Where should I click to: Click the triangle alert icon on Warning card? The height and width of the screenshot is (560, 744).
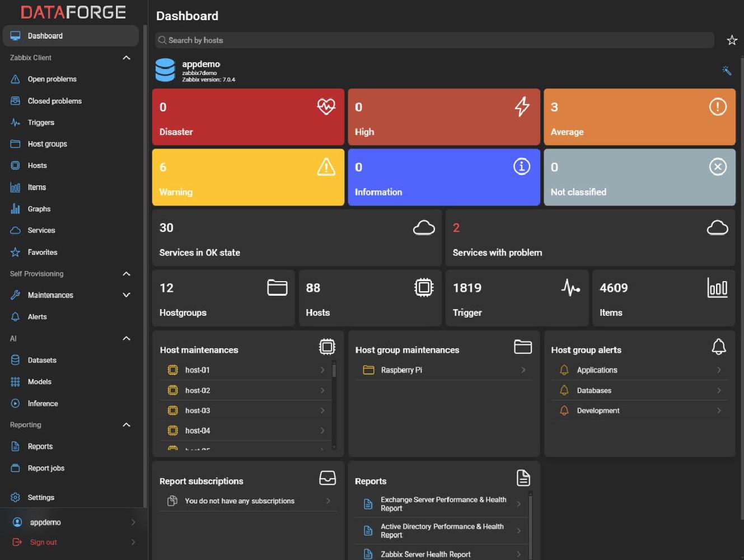(x=326, y=166)
